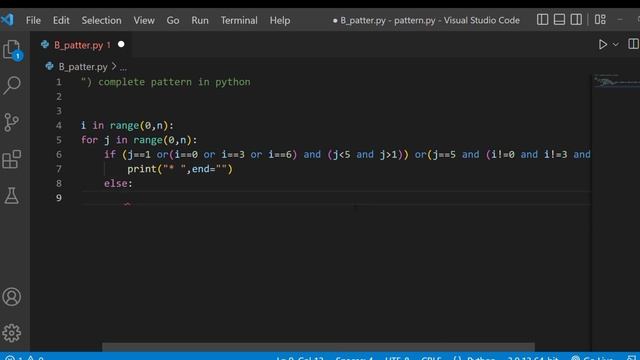
Task: Click line number 9 in the gutter
Action: point(59,198)
